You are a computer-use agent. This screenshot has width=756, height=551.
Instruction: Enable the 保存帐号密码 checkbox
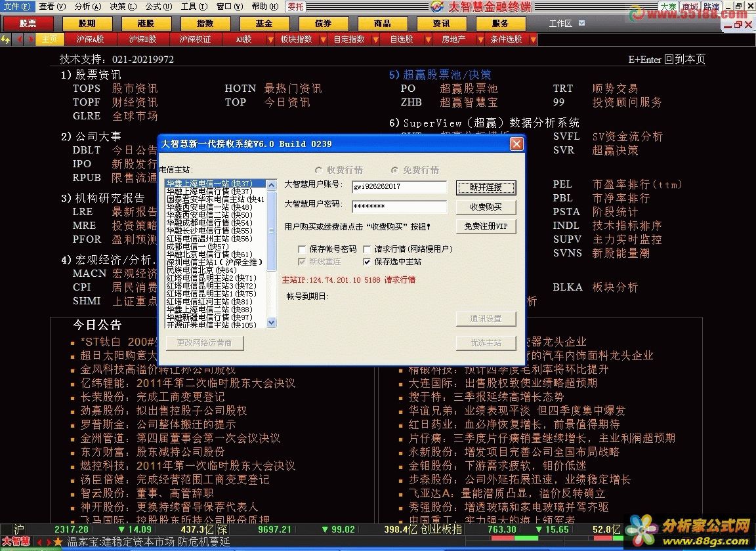303,249
